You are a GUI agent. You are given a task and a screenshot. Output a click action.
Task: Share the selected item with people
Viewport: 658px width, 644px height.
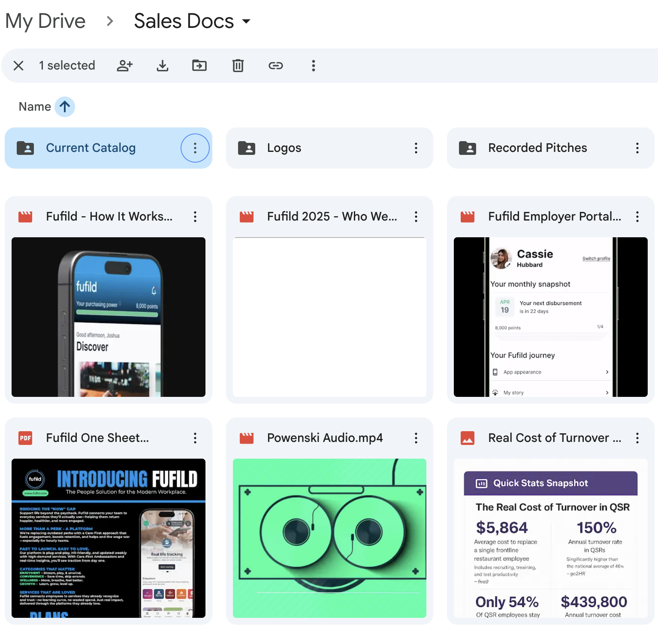click(x=125, y=66)
